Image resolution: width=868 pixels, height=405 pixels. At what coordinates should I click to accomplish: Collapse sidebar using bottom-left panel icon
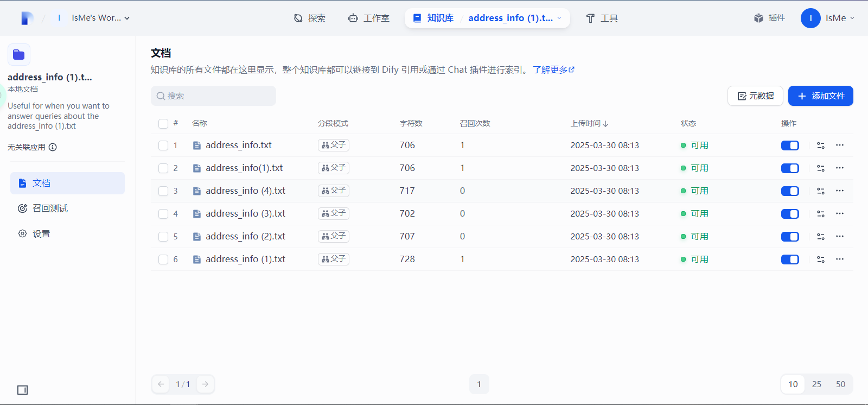point(22,390)
